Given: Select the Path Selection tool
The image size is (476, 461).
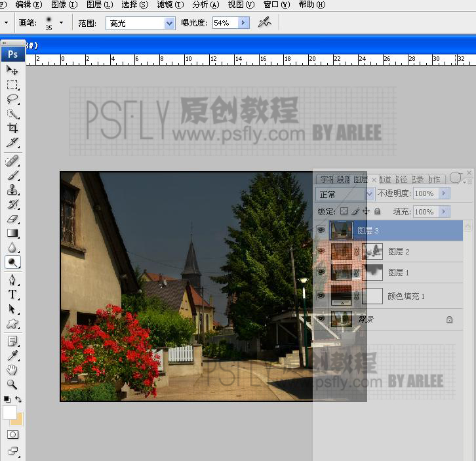Looking at the screenshot, I should pyautogui.click(x=12, y=309).
